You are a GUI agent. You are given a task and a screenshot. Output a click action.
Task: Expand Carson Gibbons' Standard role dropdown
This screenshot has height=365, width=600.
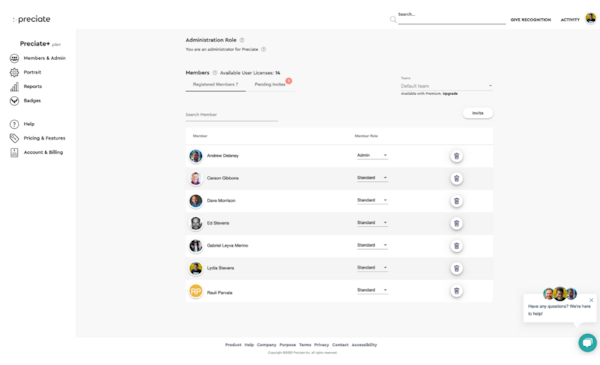372,178
